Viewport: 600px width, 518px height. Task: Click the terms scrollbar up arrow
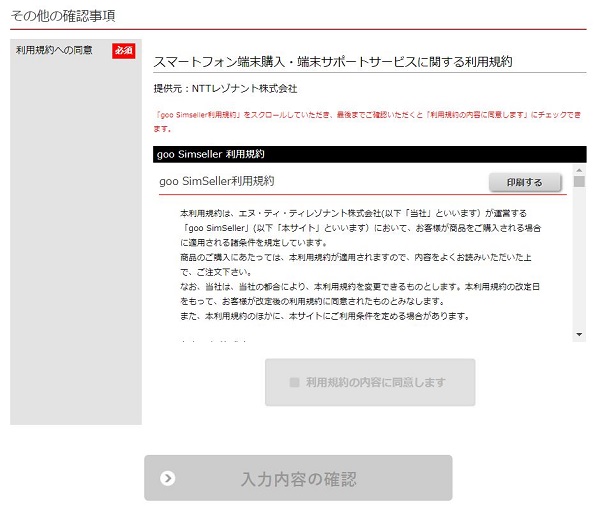[579, 170]
